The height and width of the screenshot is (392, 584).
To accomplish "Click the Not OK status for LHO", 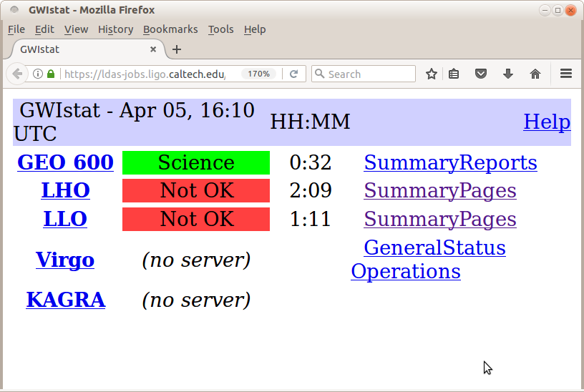I will (196, 190).
